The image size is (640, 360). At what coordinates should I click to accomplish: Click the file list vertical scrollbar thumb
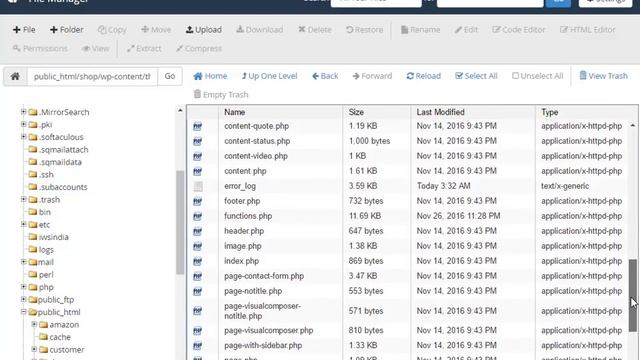click(633, 296)
